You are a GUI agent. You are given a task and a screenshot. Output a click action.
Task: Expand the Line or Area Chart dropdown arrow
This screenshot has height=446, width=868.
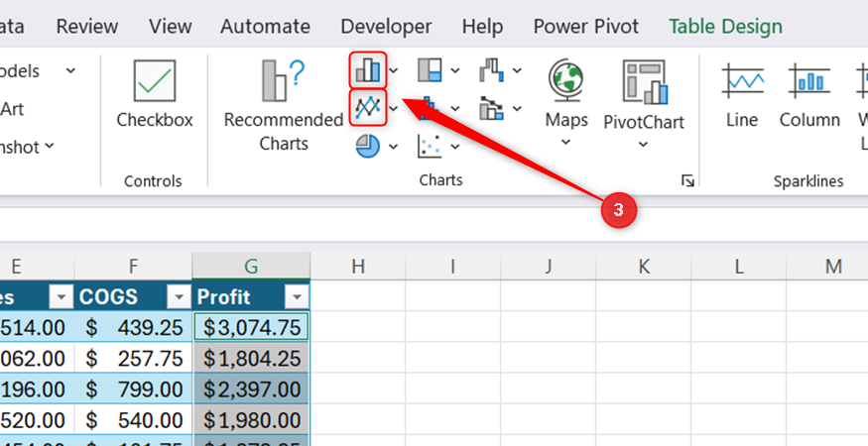coord(393,108)
